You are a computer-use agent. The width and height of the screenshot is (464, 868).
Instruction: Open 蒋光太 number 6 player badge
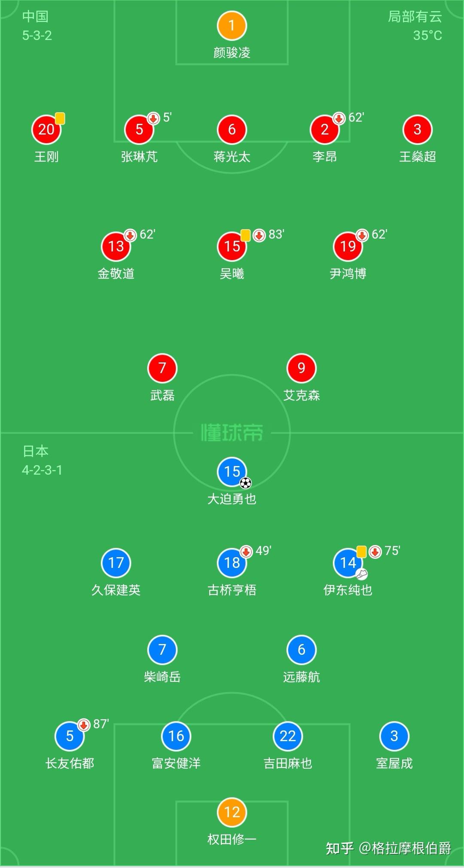(x=232, y=129)
